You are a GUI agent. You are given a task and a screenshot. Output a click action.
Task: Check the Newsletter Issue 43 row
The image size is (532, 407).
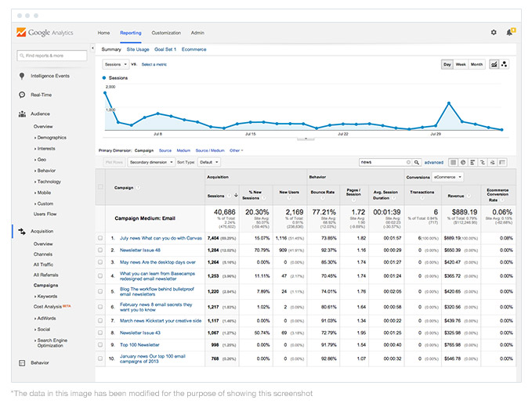point(100,333)
